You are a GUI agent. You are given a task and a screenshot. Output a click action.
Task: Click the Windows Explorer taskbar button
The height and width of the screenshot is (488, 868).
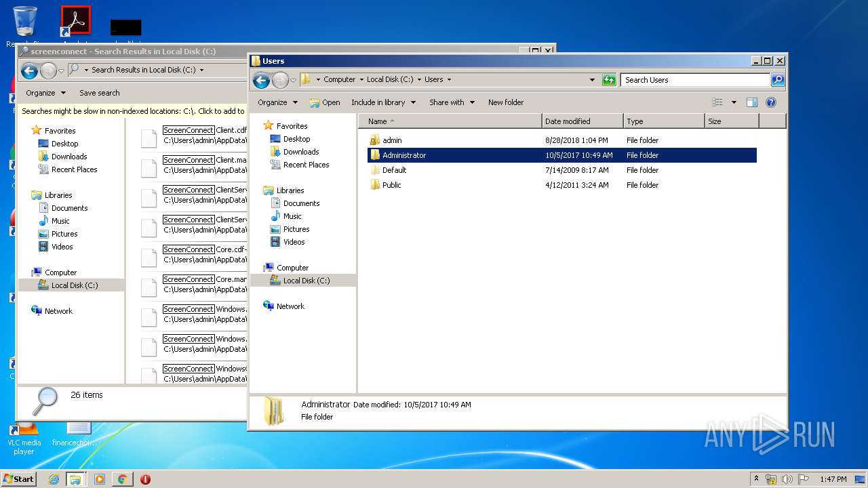(x=75, y=479)
